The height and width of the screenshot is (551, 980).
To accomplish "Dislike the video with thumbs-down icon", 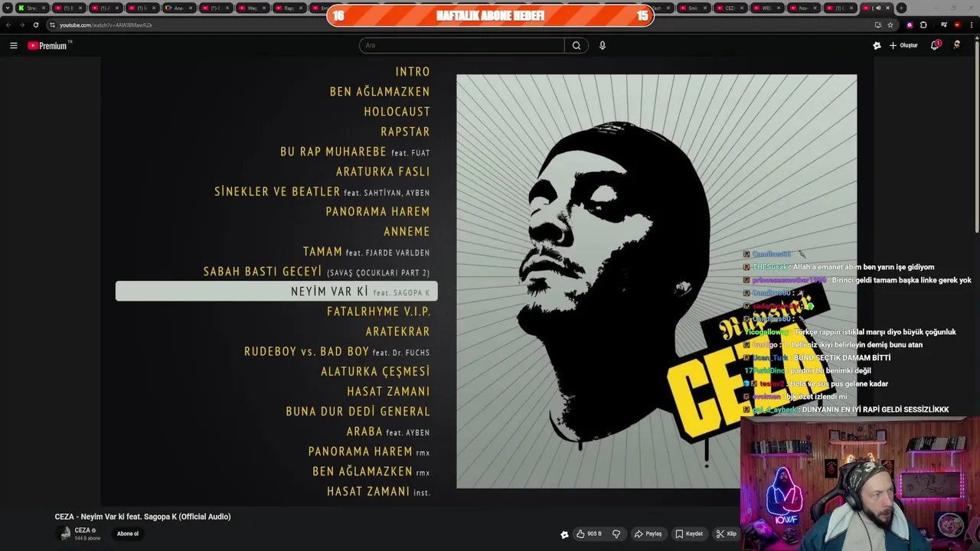I will point(616,534).
